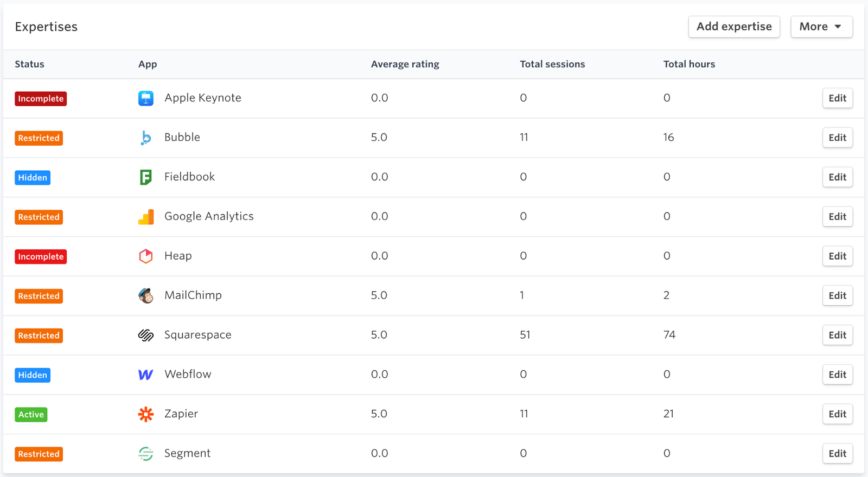Click the Google Analytics app icon
868x477 pixels.
(146, 217)
